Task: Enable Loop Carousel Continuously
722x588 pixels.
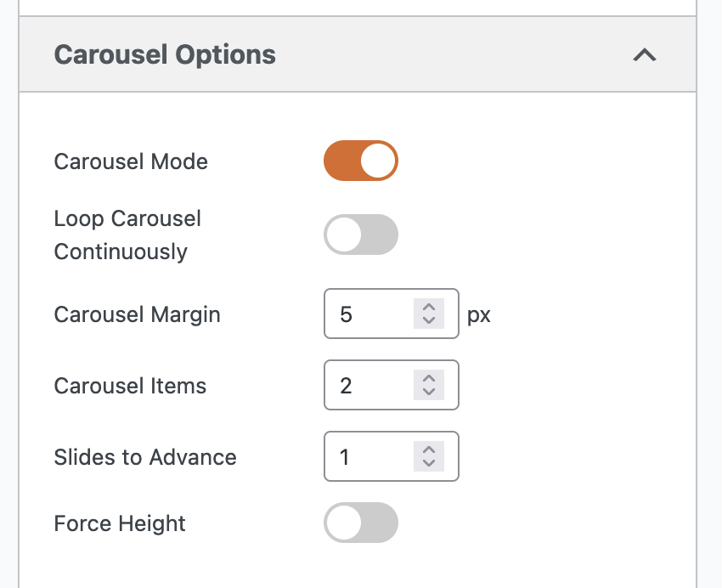Action: [x=360, y=235]
